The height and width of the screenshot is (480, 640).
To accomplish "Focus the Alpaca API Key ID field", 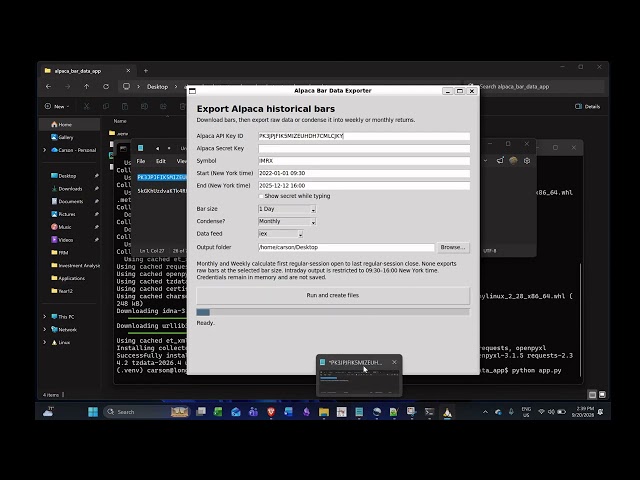I will (364, 136).
